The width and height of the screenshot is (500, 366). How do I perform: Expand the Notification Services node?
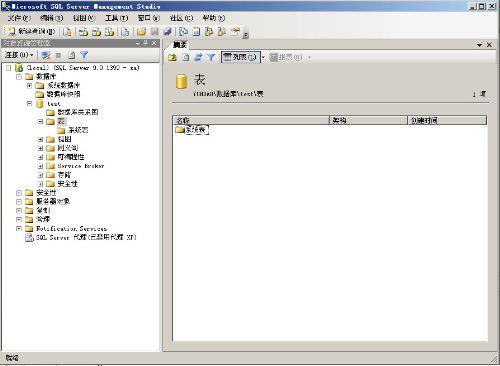[x=19, y=228]
